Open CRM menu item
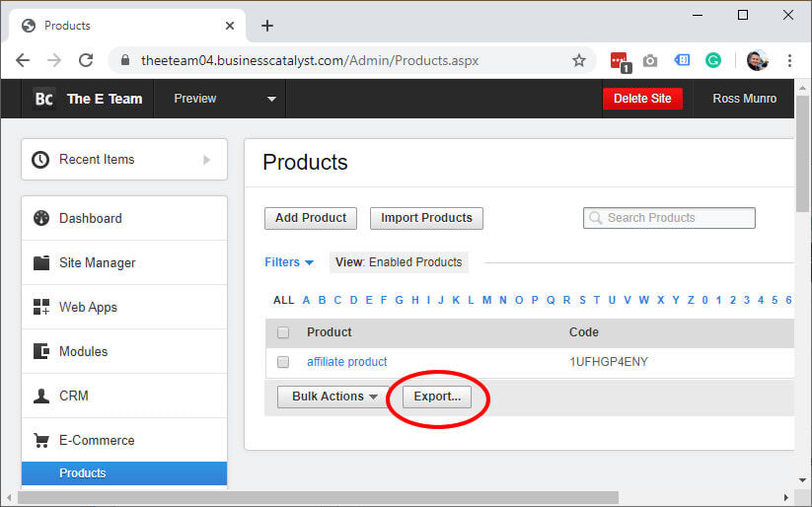This screenshot has width=812, height=507. [124, 396]
